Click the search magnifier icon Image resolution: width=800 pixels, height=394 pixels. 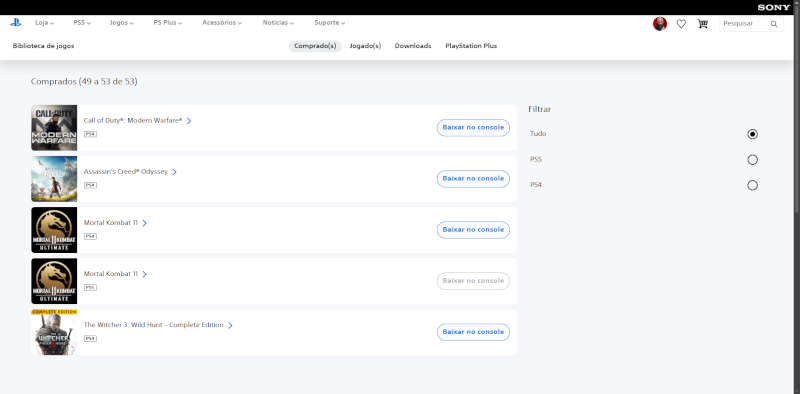point(774,24)
